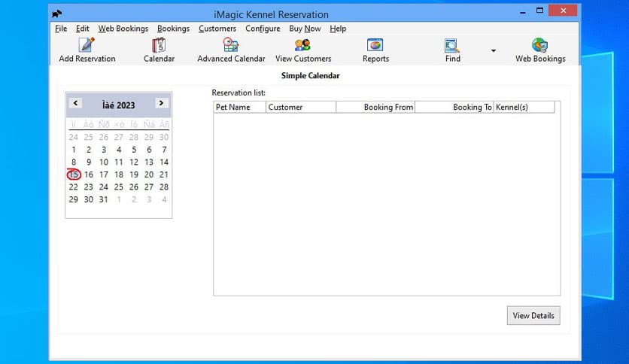This screenshot has height=364, width=629.
Task: Select day 14 in the calendar
Action: (164, 162)
